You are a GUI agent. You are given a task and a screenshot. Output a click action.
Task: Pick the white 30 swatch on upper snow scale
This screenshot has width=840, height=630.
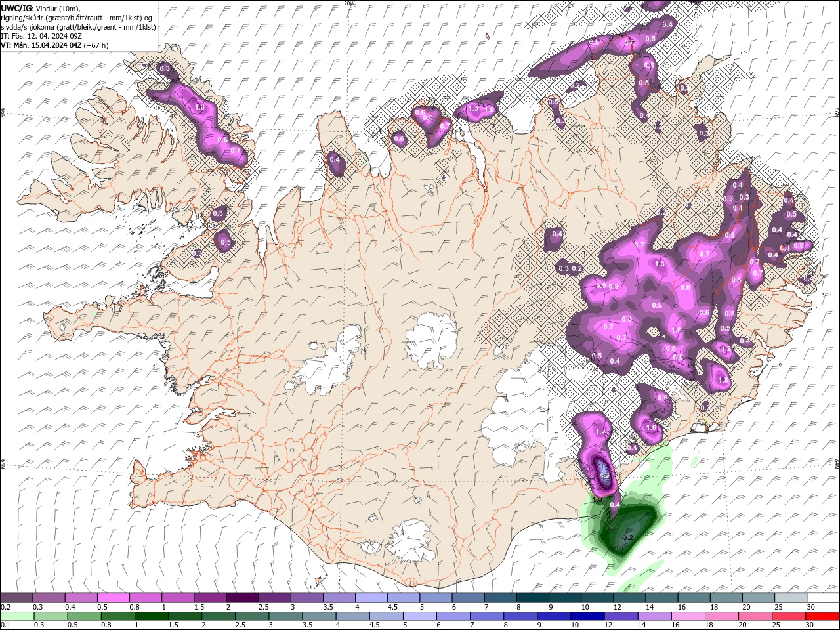point(823,598)
